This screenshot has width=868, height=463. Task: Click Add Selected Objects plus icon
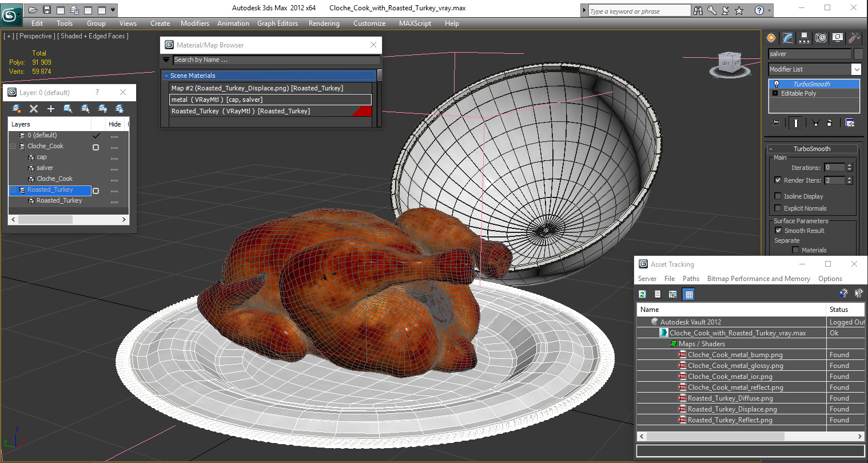click(51, 108)
